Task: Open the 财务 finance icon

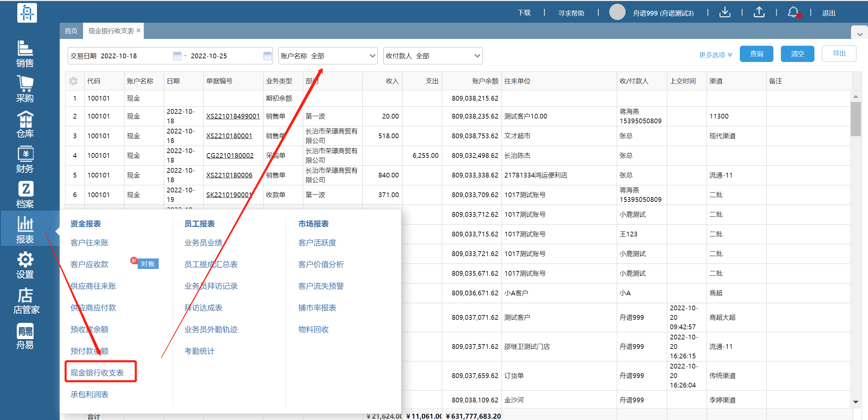Action: tap(25, 159)
